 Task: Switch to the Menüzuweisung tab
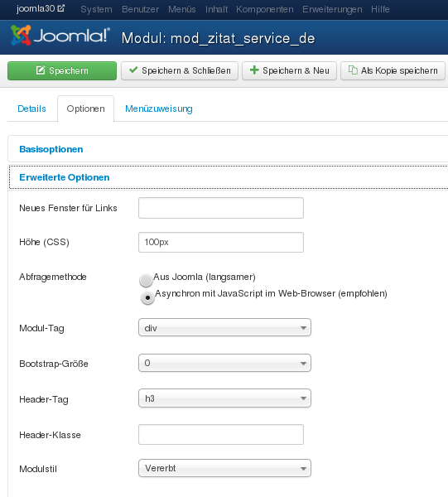click(x=159, y=109)
